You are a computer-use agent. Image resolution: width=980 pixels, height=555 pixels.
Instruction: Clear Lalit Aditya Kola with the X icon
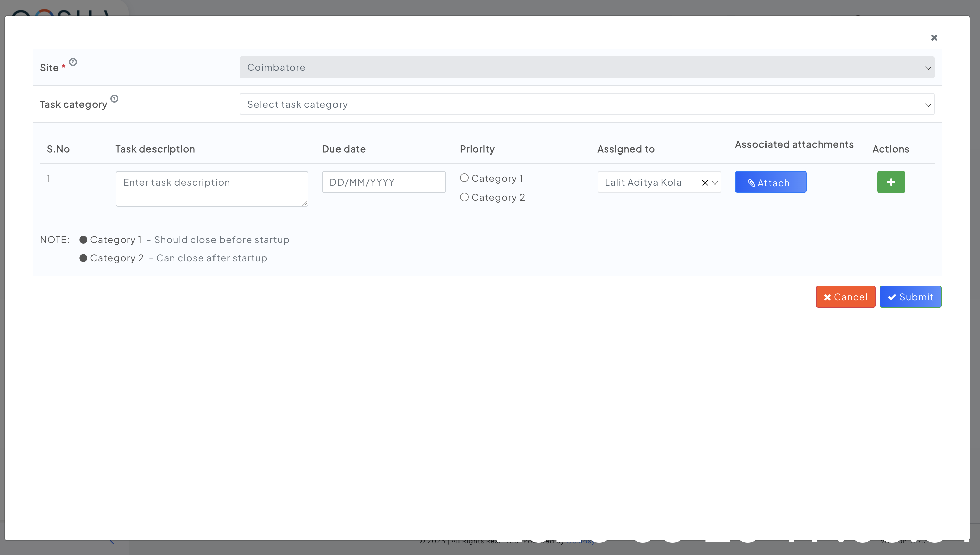point(705,183)
